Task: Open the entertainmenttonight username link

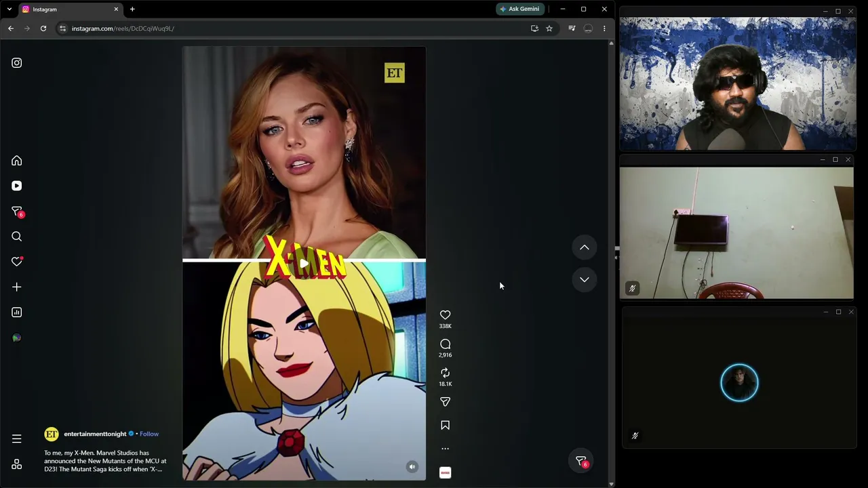Action: pos(95,434)
